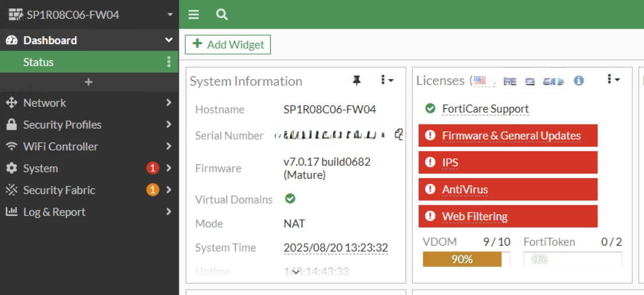Click the Web Filtering warning icon

tap(430, 216)
